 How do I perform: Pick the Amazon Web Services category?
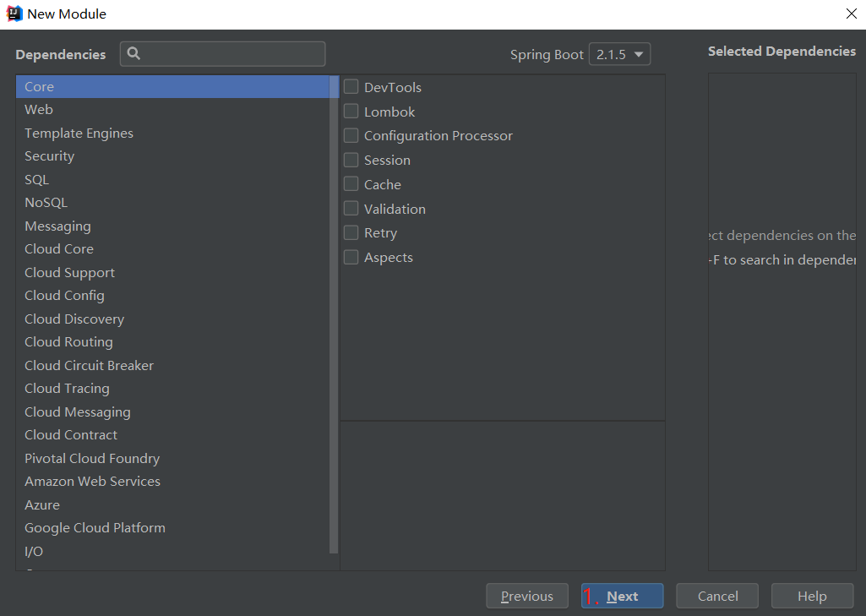[x=92, y=482]
